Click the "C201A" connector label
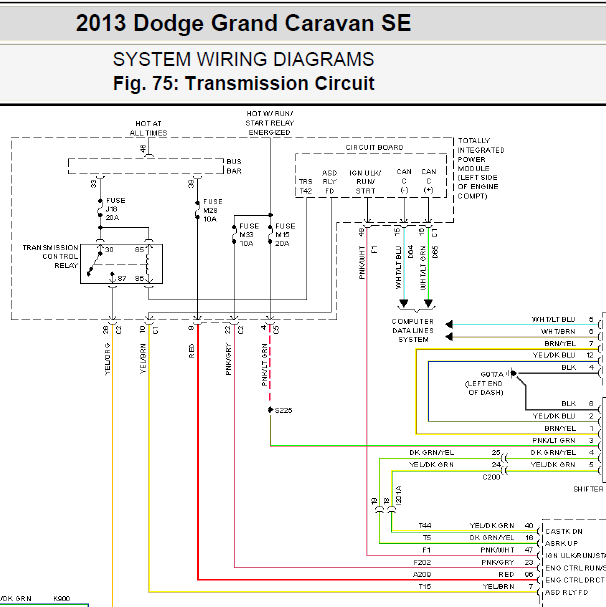This screenshot has height=607, width=606. [x=399, y=496]
